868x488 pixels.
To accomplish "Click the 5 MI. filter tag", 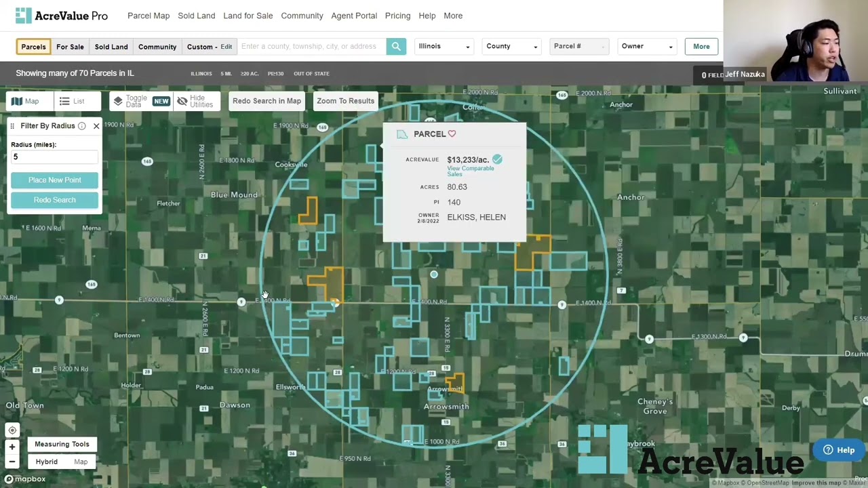I will coord(226,73).
